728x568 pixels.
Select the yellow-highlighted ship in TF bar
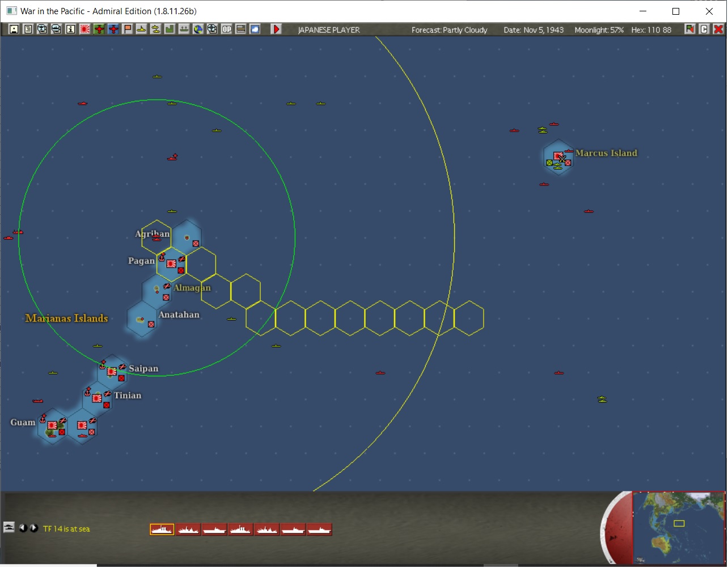tap(162, 529)
